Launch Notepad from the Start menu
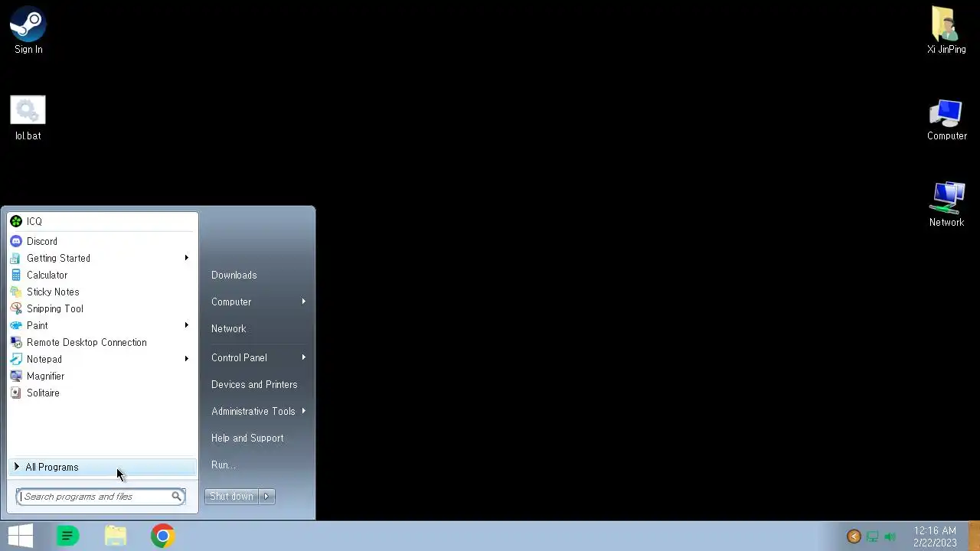Image resolution: width=980 pixels, height=551 pixels. click(x=103, y=359)
